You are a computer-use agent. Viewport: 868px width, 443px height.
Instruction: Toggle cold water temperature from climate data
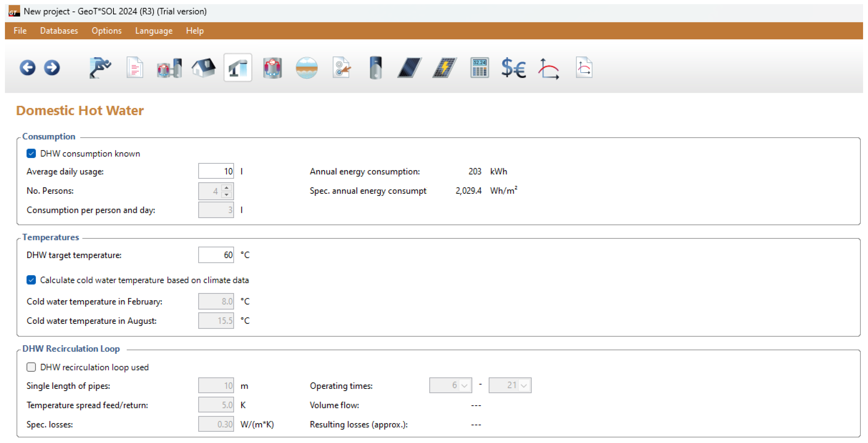[x=31, y=280]
